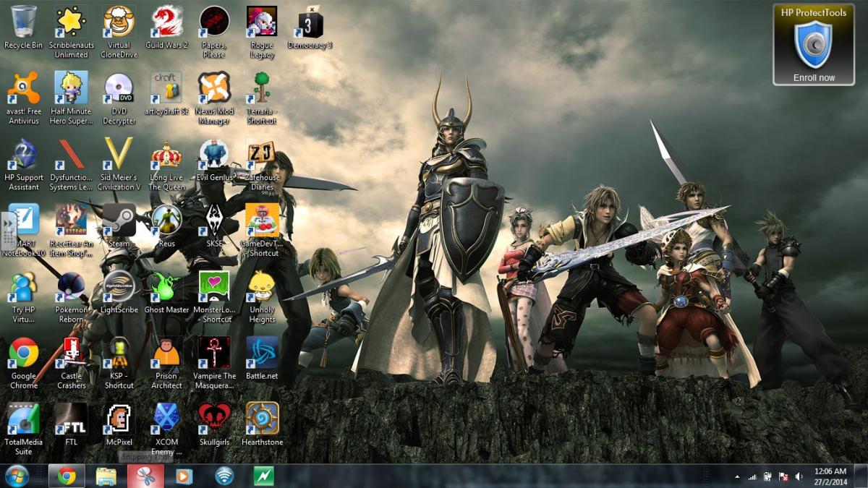Viewport: 868px width, 488px height.
Task: Click the Zafehouse Diaries shortcut
Action: (x=262, y=165)
